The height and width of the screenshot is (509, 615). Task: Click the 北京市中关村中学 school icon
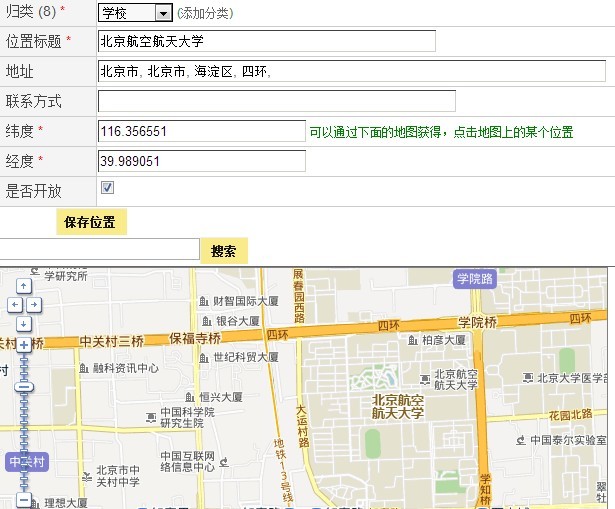click(x=87, y=476)
